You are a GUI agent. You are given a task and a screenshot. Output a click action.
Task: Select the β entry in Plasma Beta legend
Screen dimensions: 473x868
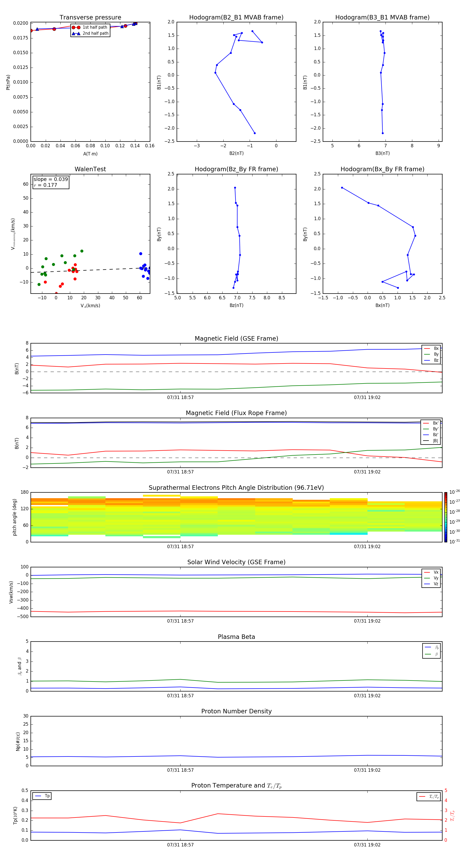[x=431, y=654]
